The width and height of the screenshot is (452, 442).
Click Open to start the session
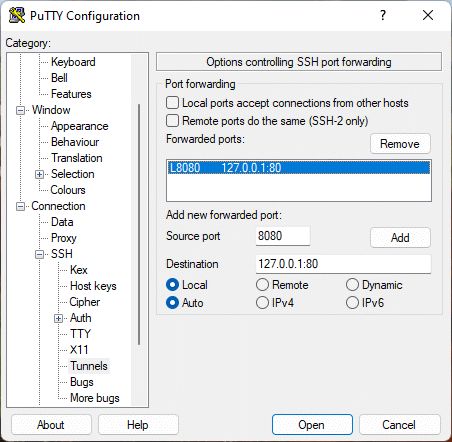(312, 425)
